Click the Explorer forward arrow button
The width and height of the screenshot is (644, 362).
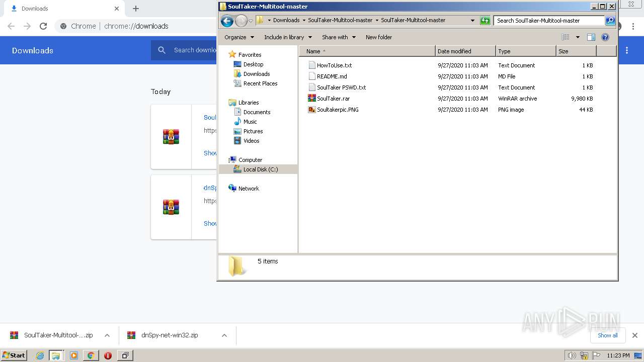tap(241, 21)
